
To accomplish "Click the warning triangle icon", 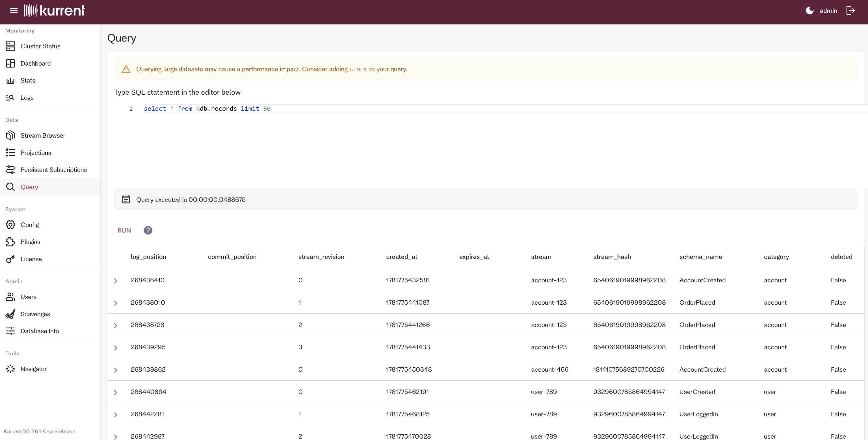I will 126,69.
